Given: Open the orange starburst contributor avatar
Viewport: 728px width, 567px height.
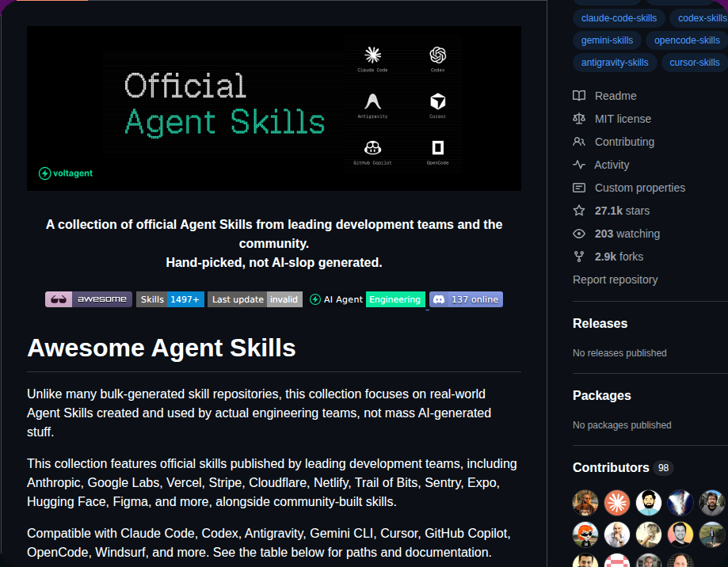Looking at the screenshot, I should coord(617,503).
